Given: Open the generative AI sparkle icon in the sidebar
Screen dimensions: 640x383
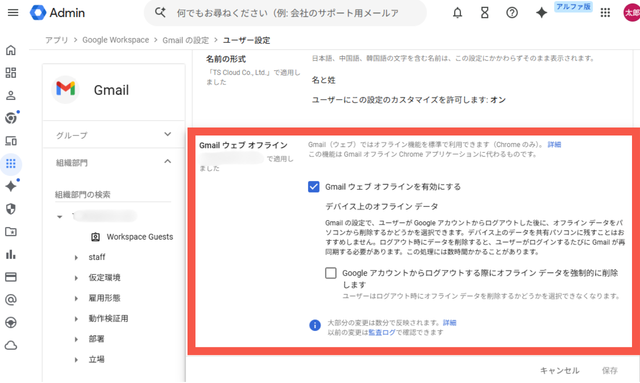Looking at the screenshot, I should point(11,186).
